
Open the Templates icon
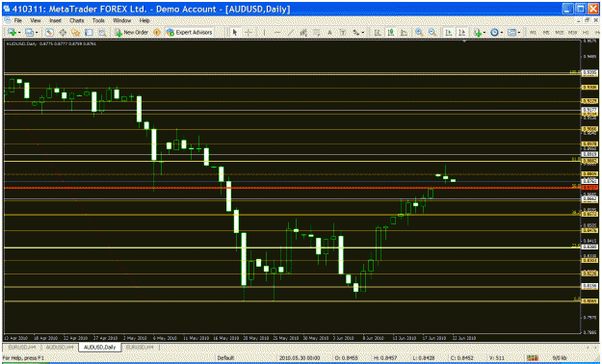coord(511,33)
